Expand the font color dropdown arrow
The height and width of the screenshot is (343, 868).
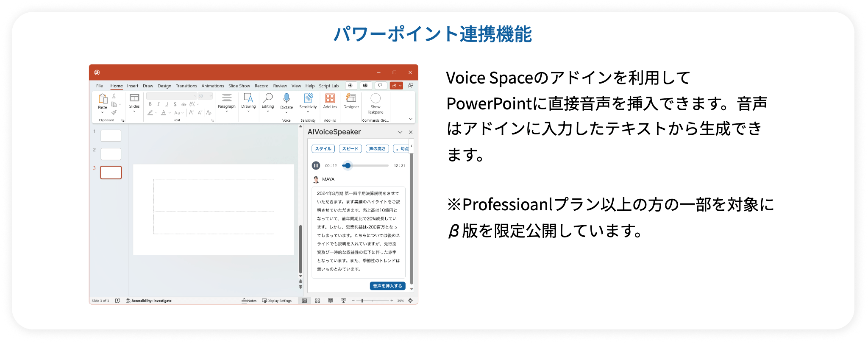[170, 113]
